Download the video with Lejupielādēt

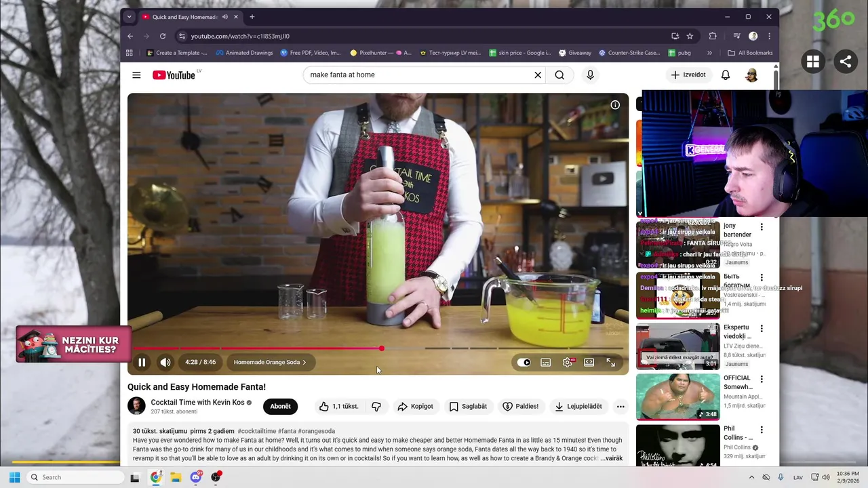tap(578, 407)
